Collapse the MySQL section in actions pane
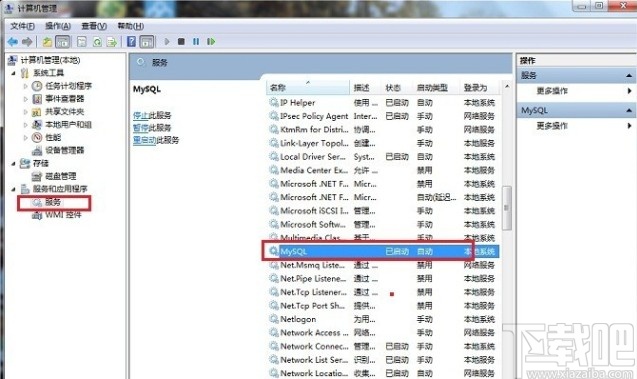Viewport: 637px width, 379px height. (629, 110)
